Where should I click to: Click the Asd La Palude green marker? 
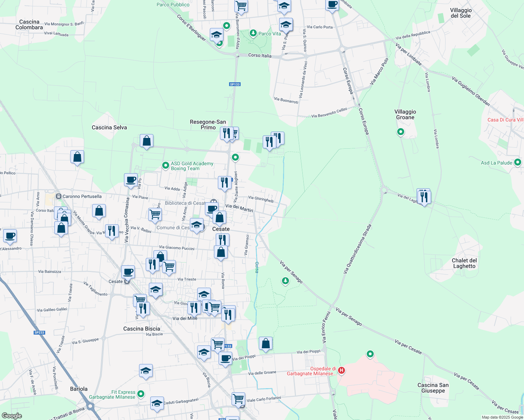coord(518,162)
